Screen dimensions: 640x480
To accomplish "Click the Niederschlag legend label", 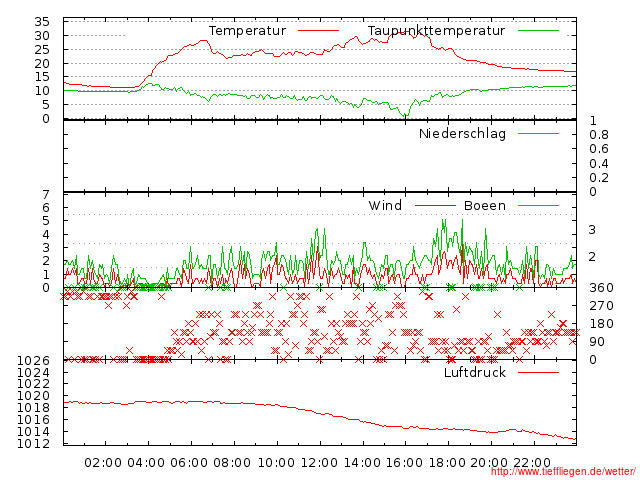I will point(462,134).
